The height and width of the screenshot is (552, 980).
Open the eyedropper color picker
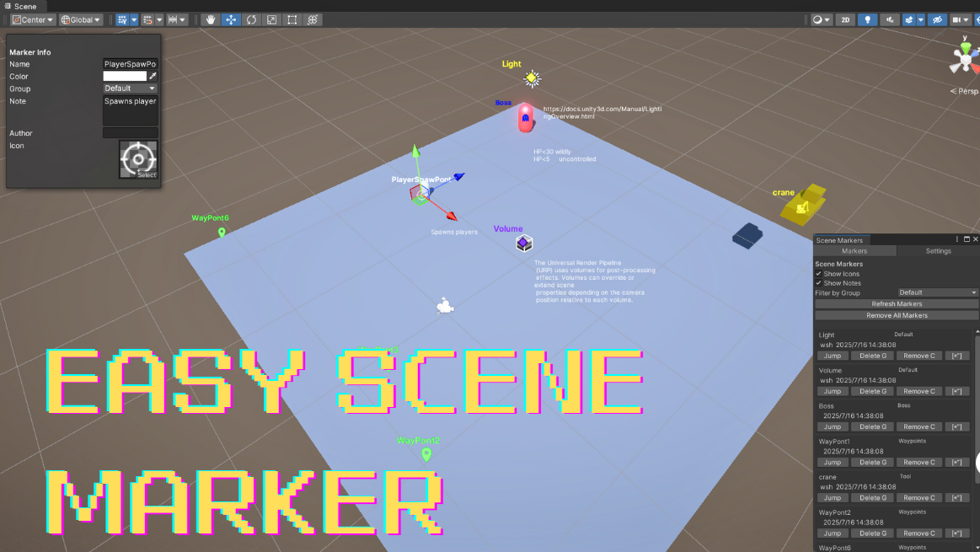click(x=153, y=76)
